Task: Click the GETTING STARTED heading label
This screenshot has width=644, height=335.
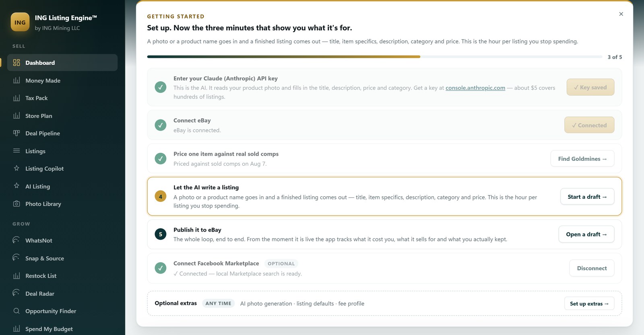Action: point(176,16)
